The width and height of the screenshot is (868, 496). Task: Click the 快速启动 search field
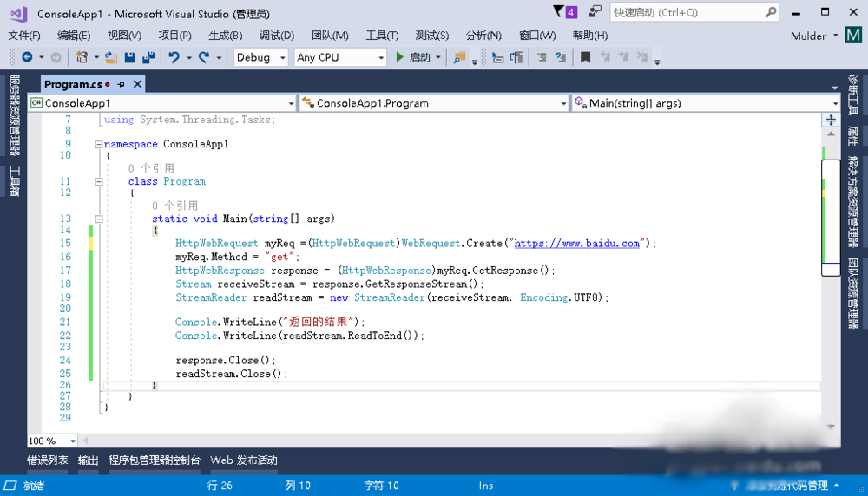pos(686,12)
